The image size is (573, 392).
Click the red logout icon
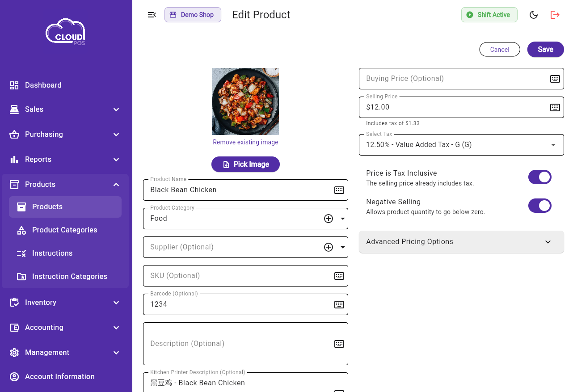pyautogui.click(x=555, y=15)
